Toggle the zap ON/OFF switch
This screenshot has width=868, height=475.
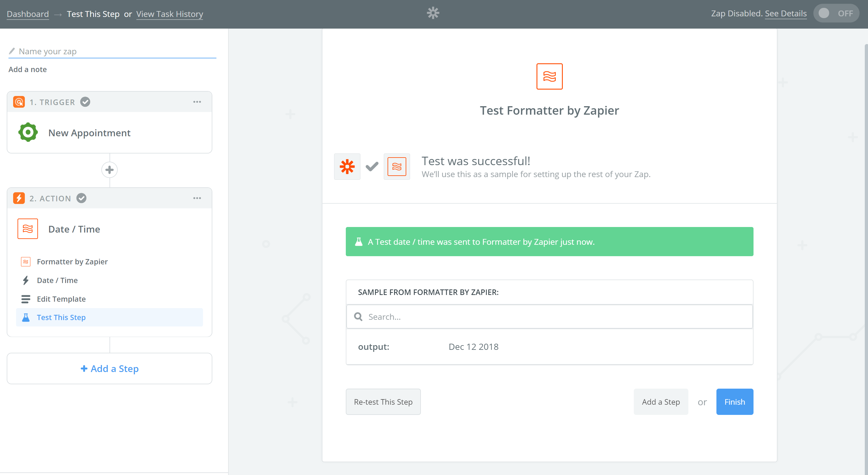[x=836, y=13]
